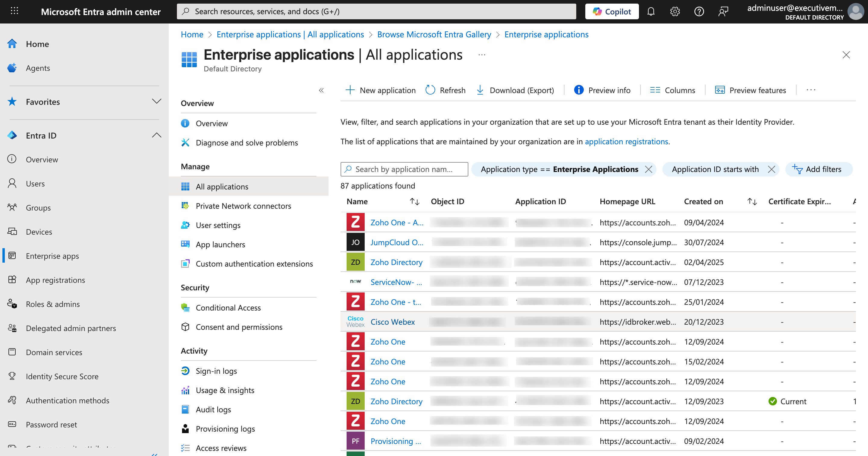Collapse the resource menu double-chevron
868x456 pixels.
(321, 90)
